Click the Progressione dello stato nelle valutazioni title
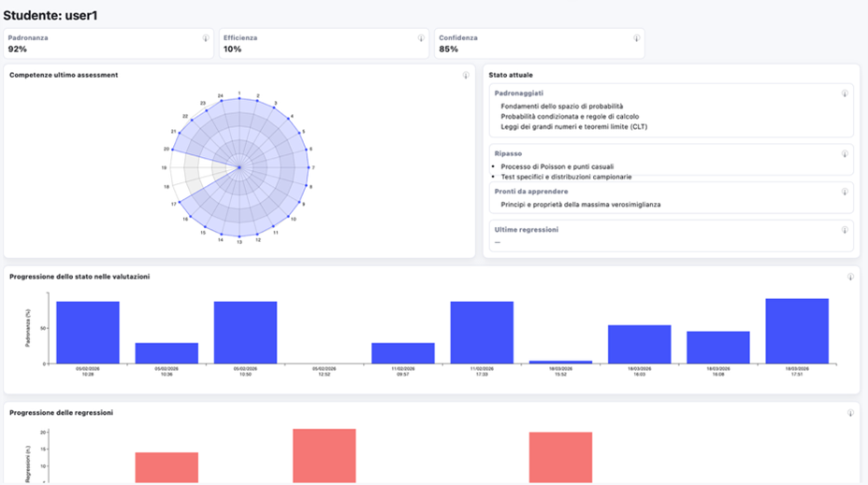This screenshot has height=485, width=868. (x=80, y=277)
